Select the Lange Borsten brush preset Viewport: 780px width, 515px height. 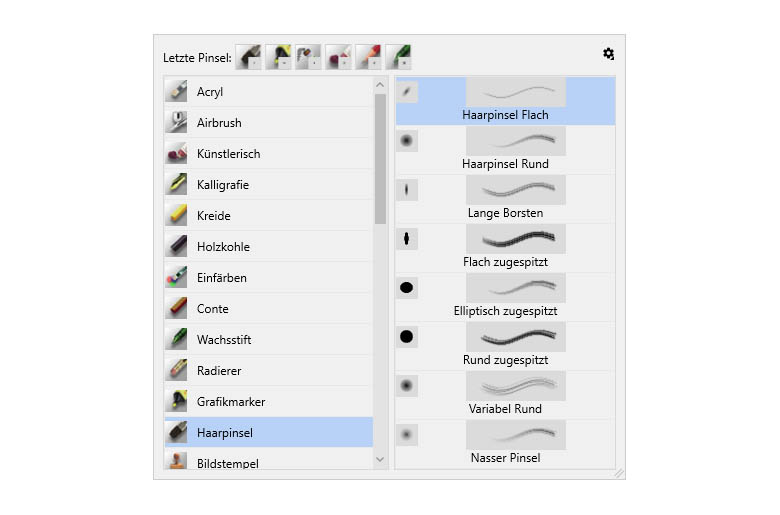coord(505,198)
